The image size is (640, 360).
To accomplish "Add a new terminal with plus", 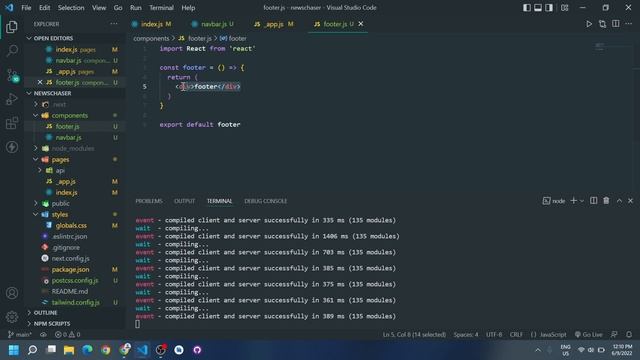I will tap(573, 201).
